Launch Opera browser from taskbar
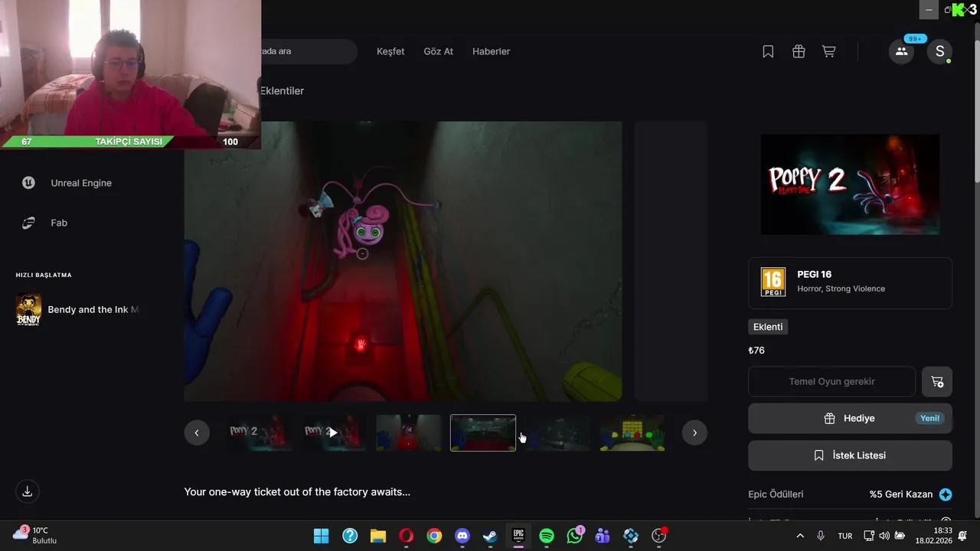This screenshot has height=551, width=980. pyautogui.click(x=406, y=536)
